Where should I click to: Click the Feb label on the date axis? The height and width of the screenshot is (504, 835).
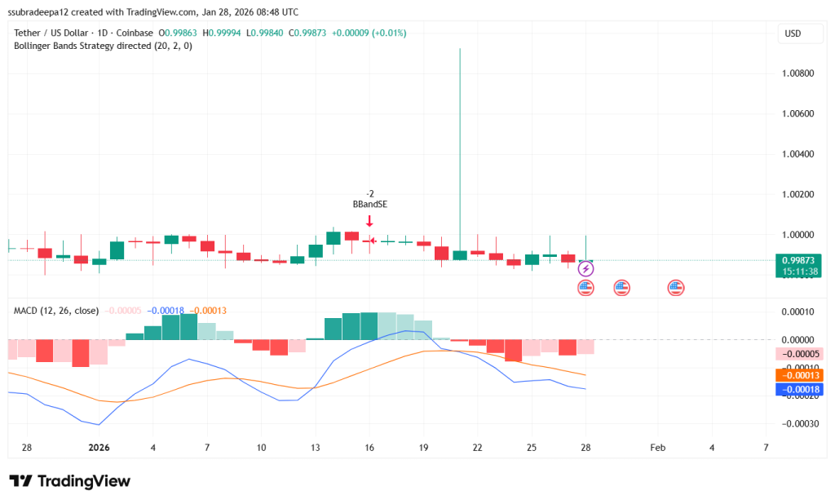657,448
